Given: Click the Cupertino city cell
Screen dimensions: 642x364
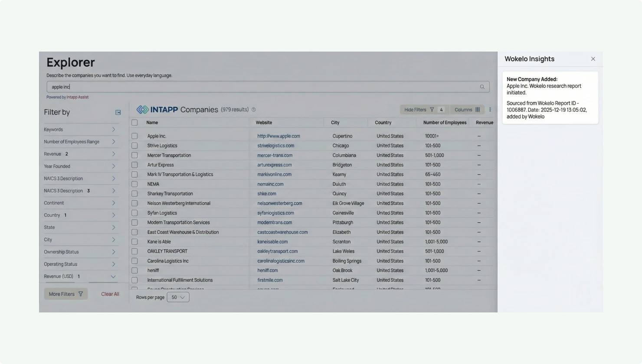Looking at the screenshot, I should pos(342,136).
